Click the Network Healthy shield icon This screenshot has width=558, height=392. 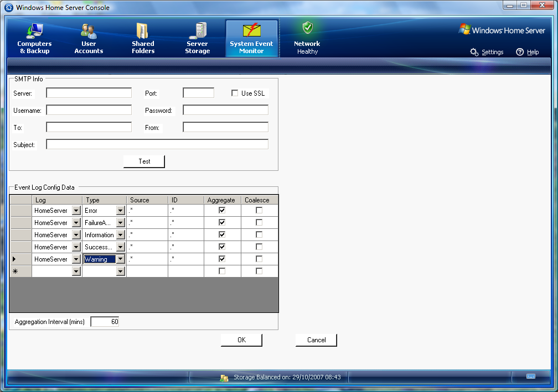(x=307, y=28)
